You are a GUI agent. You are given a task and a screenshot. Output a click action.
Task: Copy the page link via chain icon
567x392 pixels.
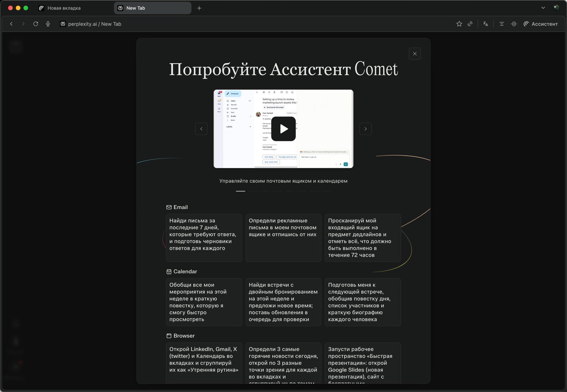(470, 24)
